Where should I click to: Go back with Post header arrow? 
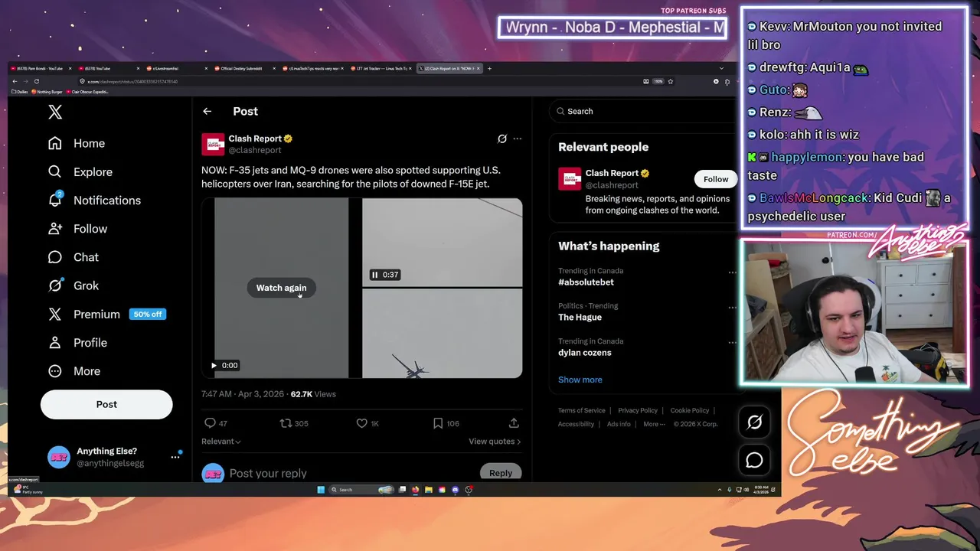point(207,112)
